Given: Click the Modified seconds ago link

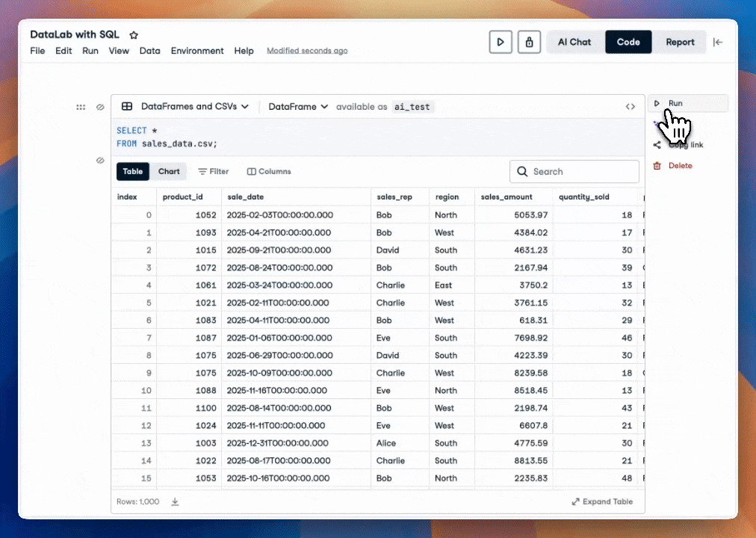Looking at the screenshot, I should point(307,51).
